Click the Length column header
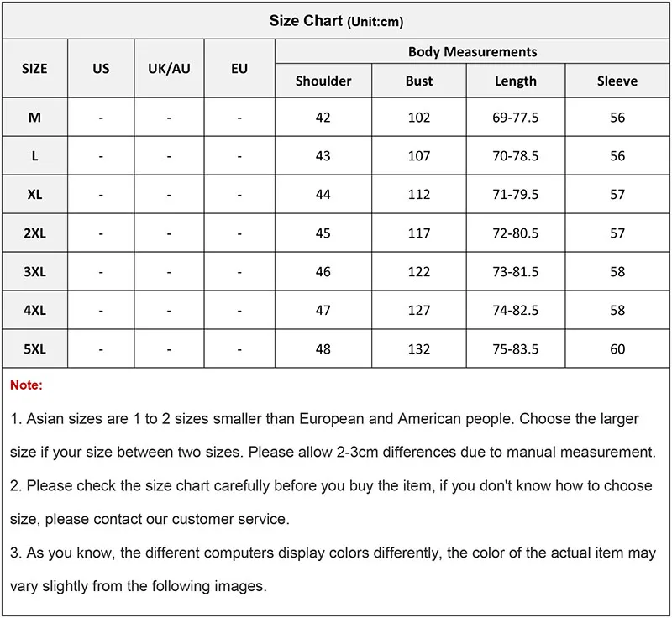The height and width of the screenshot is (618, 672). click(516, 81)
